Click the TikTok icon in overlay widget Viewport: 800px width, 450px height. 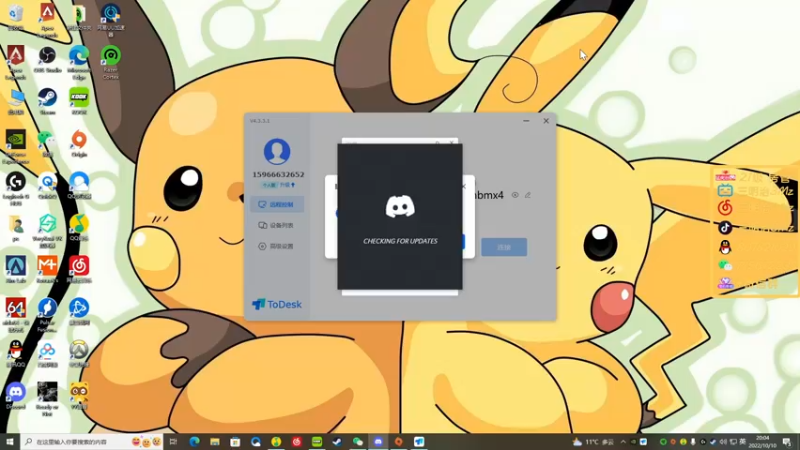pos(725,228)
